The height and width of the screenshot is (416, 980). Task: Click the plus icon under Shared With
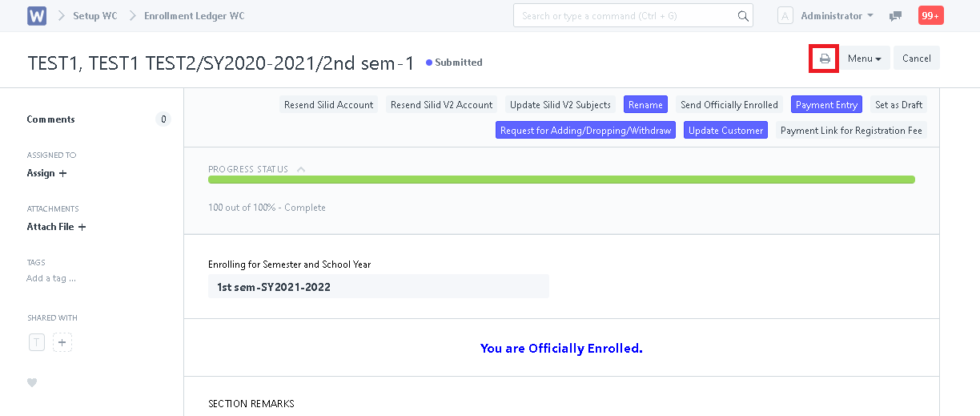(62, 342)
